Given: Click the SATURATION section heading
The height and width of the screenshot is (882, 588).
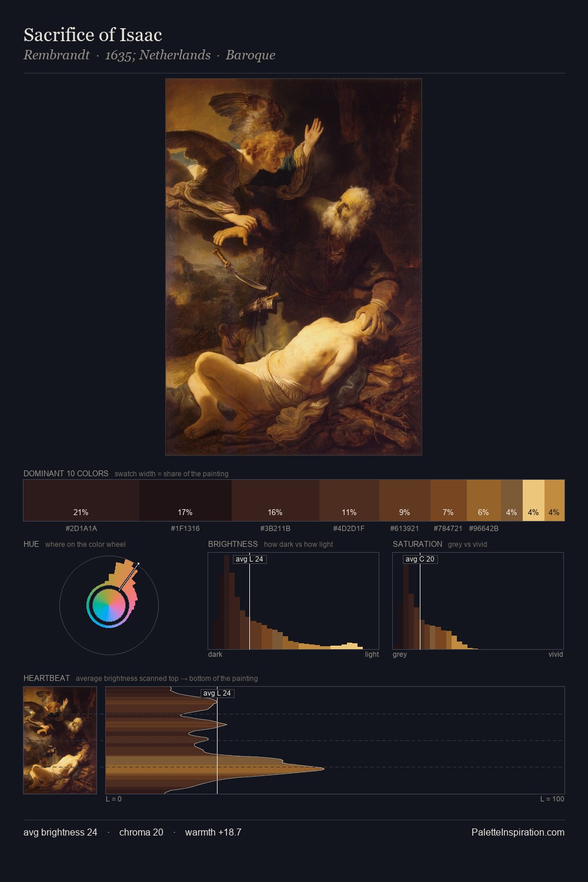Looking at the screenshot, I should pyautogui.click(x=417, y=544).
